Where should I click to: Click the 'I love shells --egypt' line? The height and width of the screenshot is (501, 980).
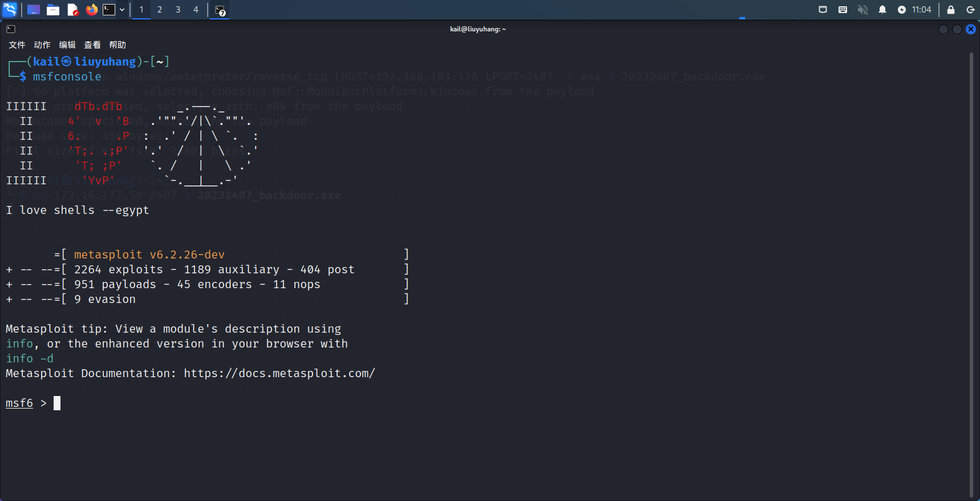tap(78, 210)
